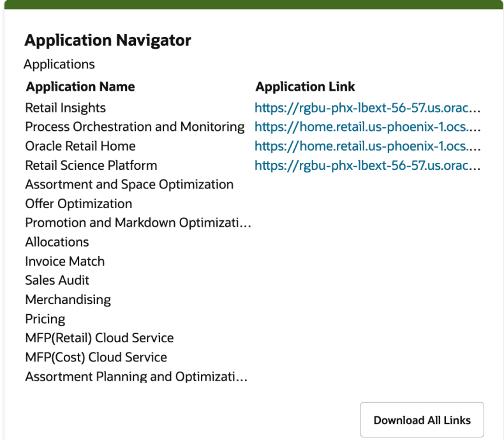
Task: Select the Allocations row
Action: 57,242
